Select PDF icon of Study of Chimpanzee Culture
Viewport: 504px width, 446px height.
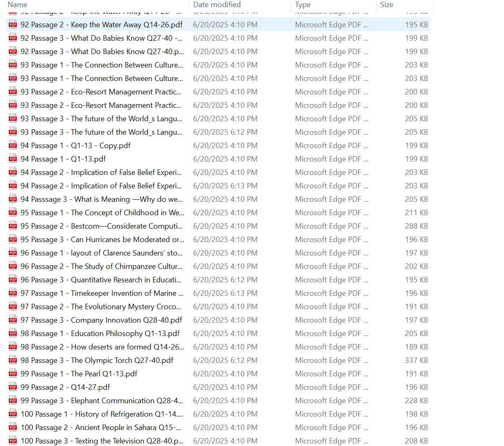[x=13, y=266]
